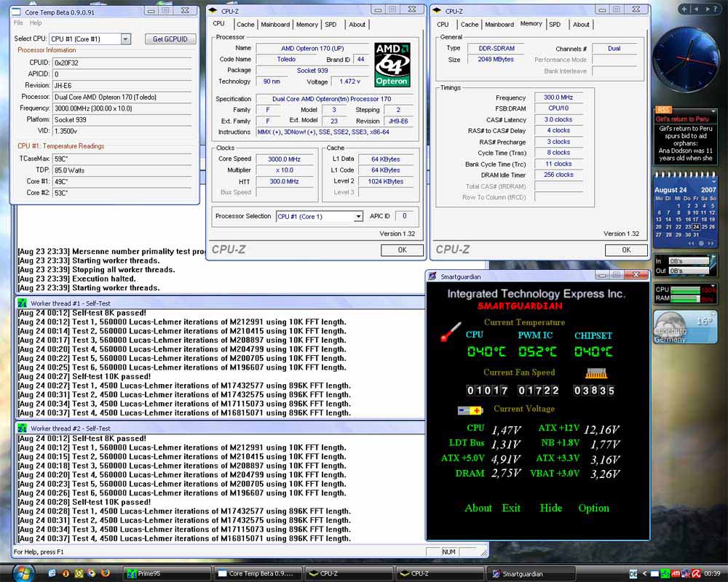Click today's date 24 in calendar gadget

tap(696, 227)
